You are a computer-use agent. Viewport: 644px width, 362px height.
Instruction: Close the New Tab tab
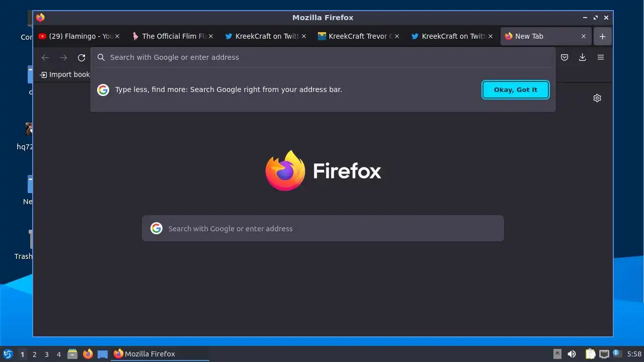tap(584, 36)
